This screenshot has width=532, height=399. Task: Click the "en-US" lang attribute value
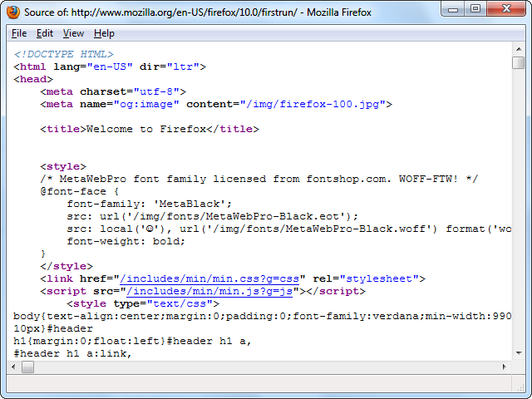point(110,66)
